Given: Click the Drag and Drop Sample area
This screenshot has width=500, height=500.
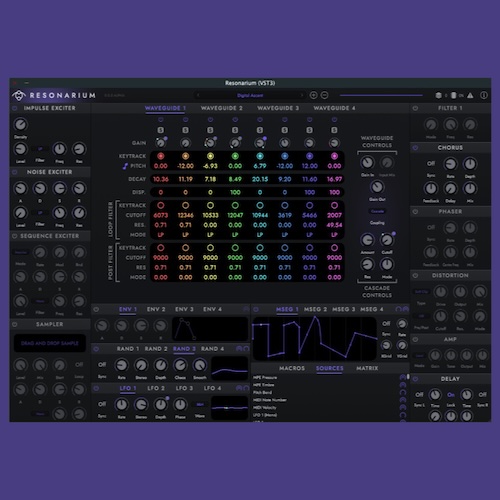Looking at the screenshot, I should tap(50, 343).
